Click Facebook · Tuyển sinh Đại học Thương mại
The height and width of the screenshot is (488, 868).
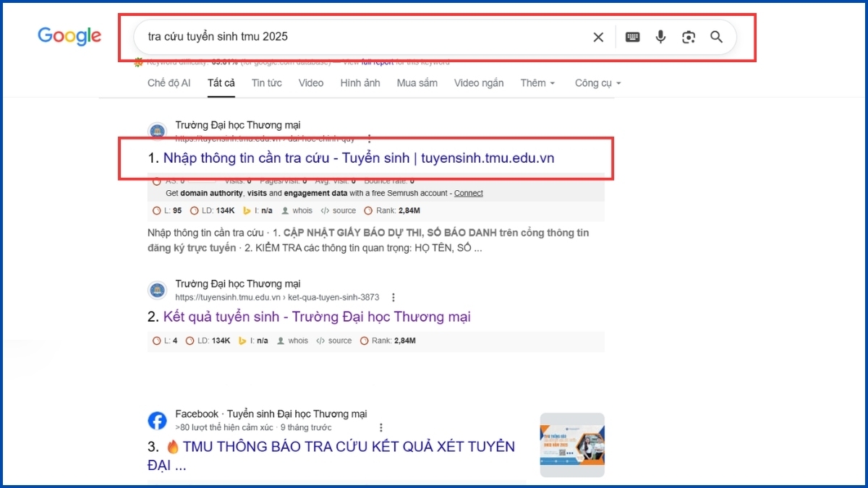pyautogui.click(x=271, y=414)
